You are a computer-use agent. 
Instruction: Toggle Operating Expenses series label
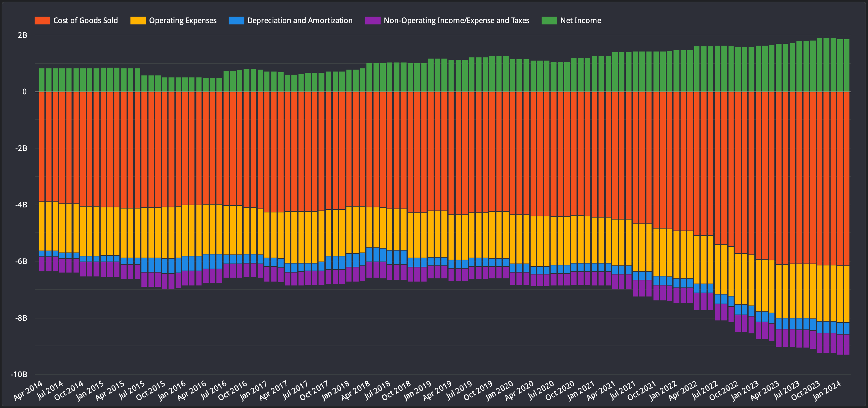click(x=183, y=21)
